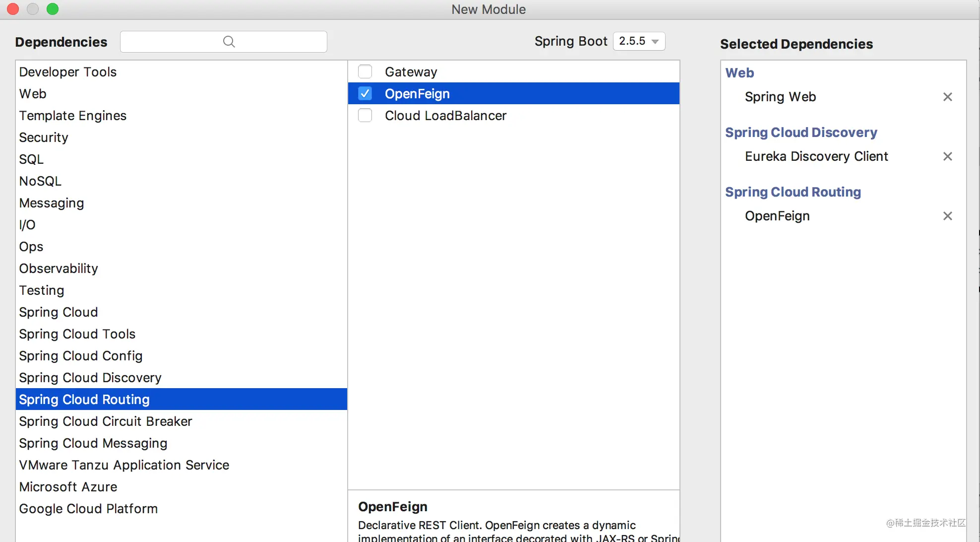Screen dimensions: 980x542
Task: Focus the Dependencies search field
Action: click(224, 42)
